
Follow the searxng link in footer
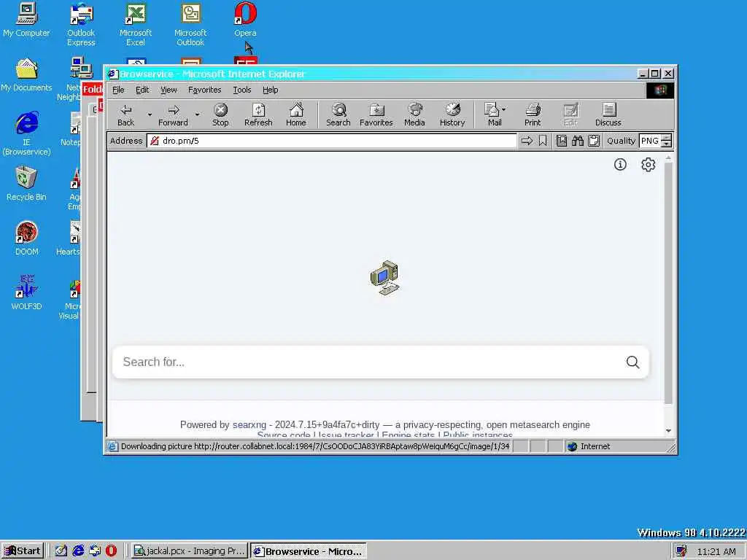pyautogui.click(x=249, y=425)
